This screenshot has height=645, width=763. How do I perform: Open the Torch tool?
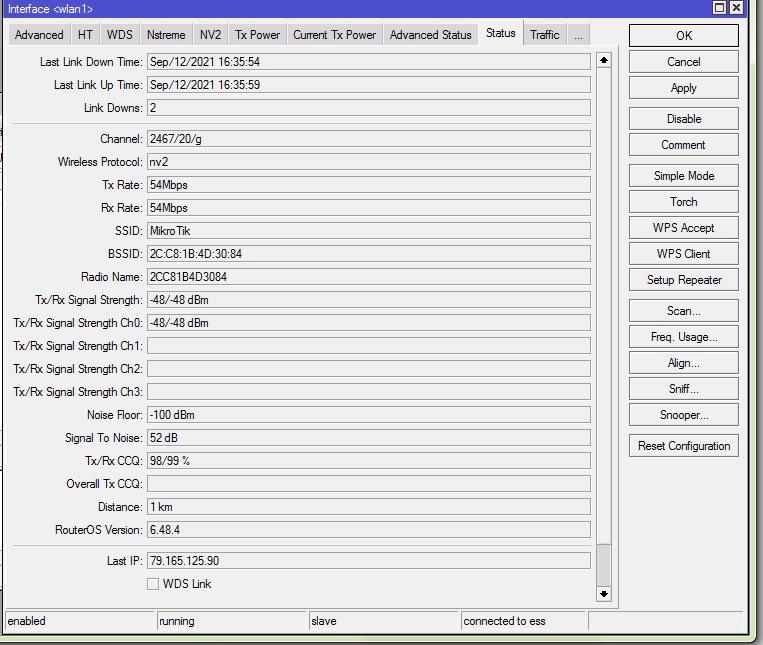click(x=684, y=202)
